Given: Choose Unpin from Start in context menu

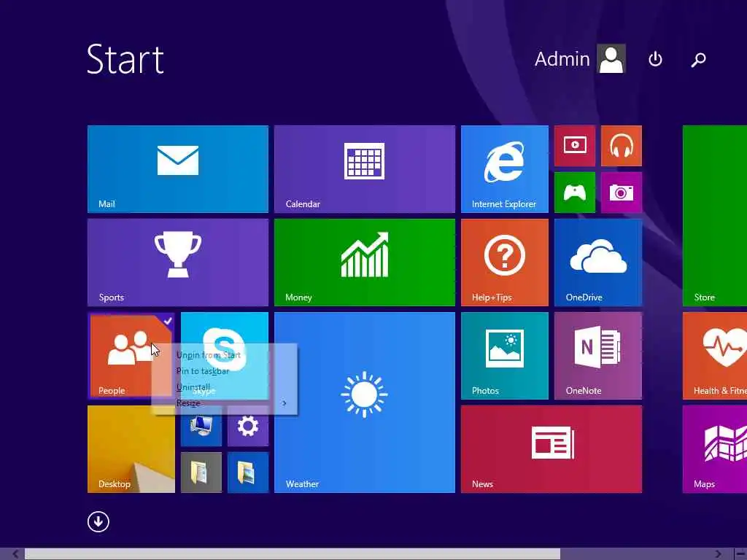Looking at the screenshot, I should (x=225, y=355).
